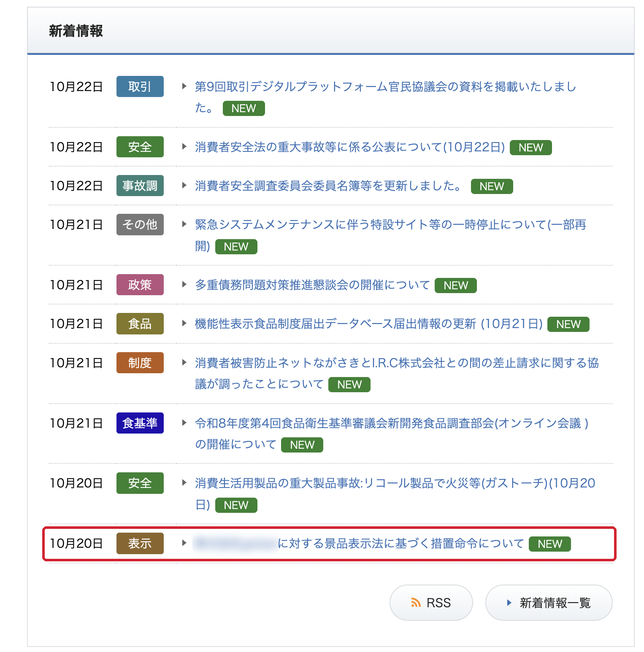644x652 pixels.
Task: Click the NEW badge after 措置命令について
Action: 550,544
